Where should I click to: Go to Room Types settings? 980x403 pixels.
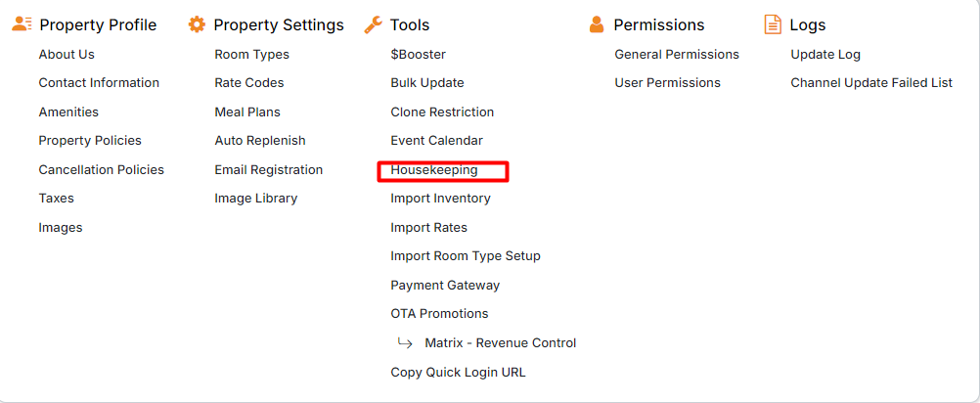click(x=251, y=55)
